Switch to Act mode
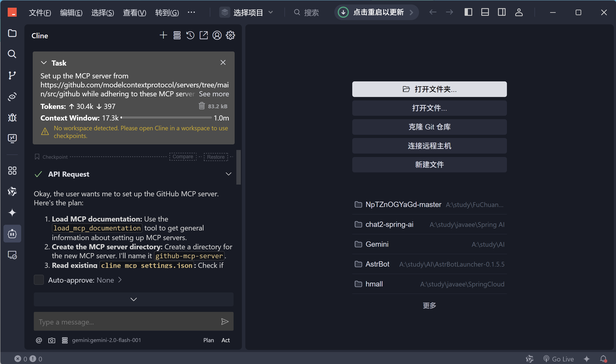The width and height of the screenshot is (616, 364). [x=225, y=340]
